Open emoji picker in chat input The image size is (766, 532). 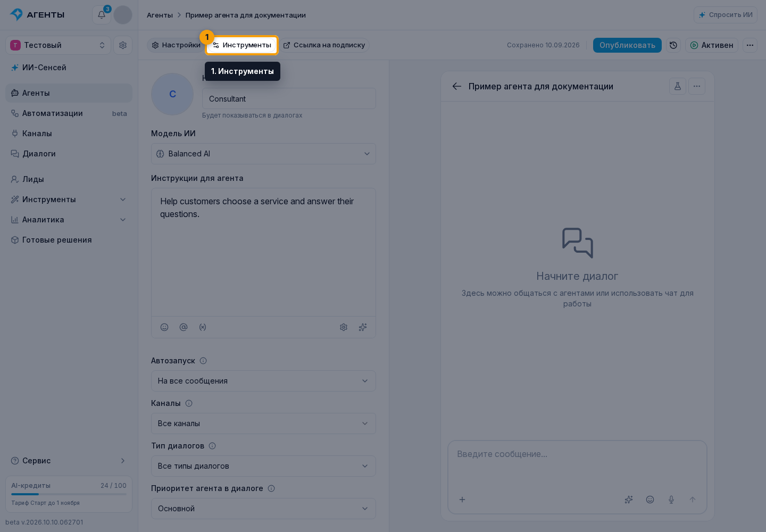650,500
